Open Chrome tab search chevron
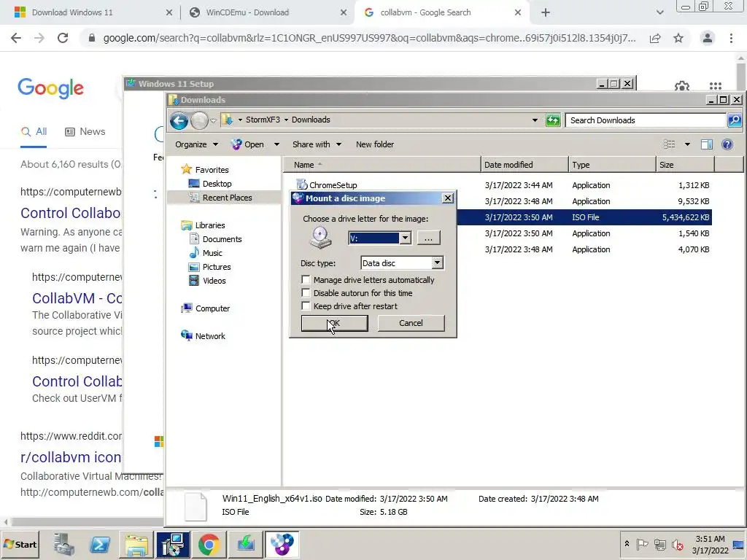747x560 pixels. coord(659,12)
